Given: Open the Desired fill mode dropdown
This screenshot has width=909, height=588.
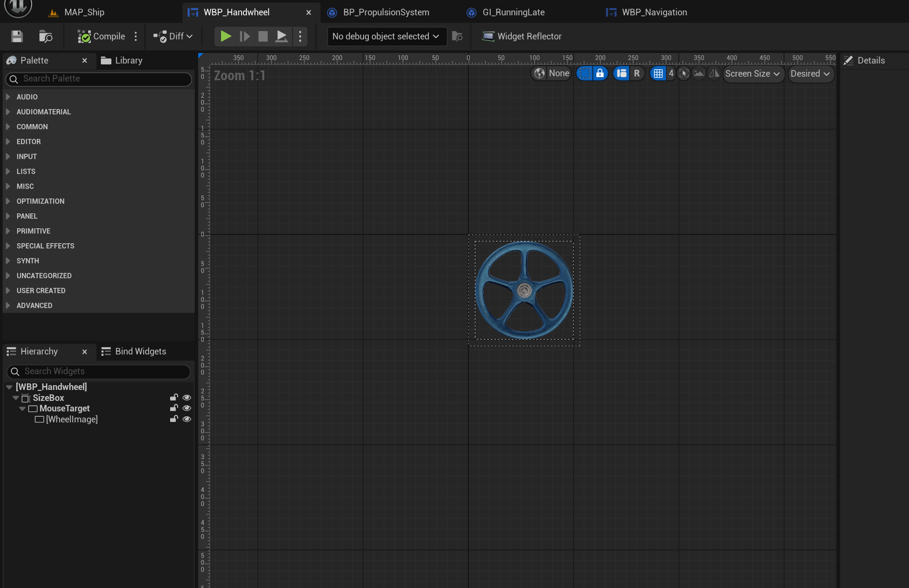Looking at the screenshot, I should tap(811, 74).
